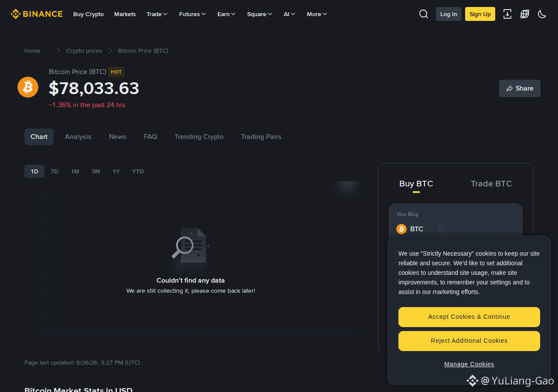Select the 7D chart range
Screen dimensions: 558x392
coord(54,171)
